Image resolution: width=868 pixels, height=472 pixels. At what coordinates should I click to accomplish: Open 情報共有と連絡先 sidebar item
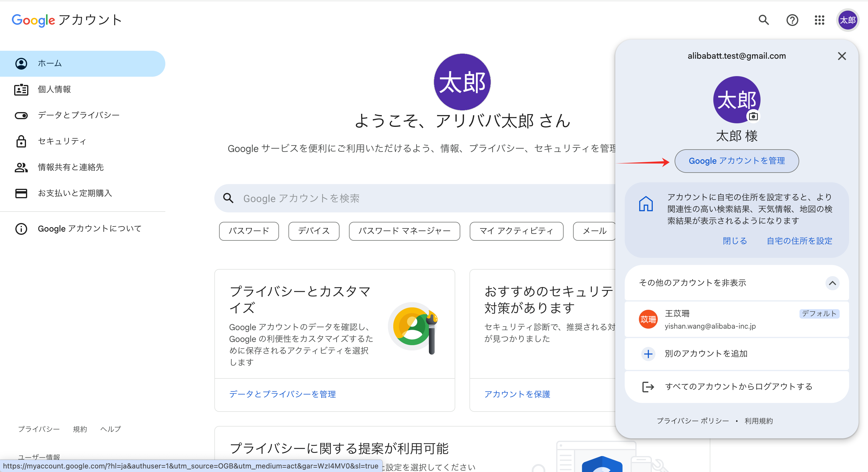click(x=83, y=167)
